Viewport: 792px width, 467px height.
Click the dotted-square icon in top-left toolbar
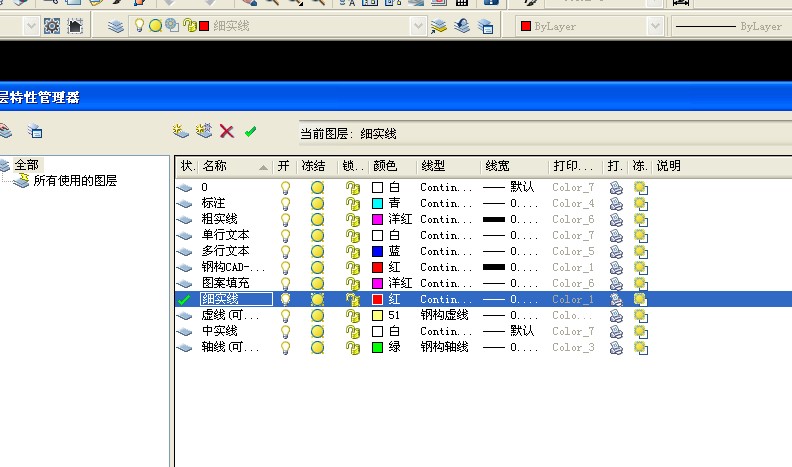75,26
